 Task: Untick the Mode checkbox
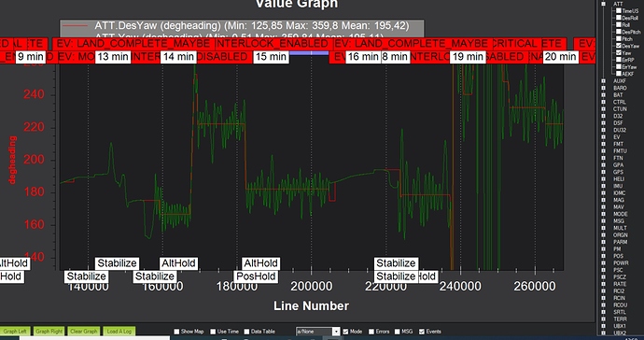pyautogui.click(x=346, y=332)
